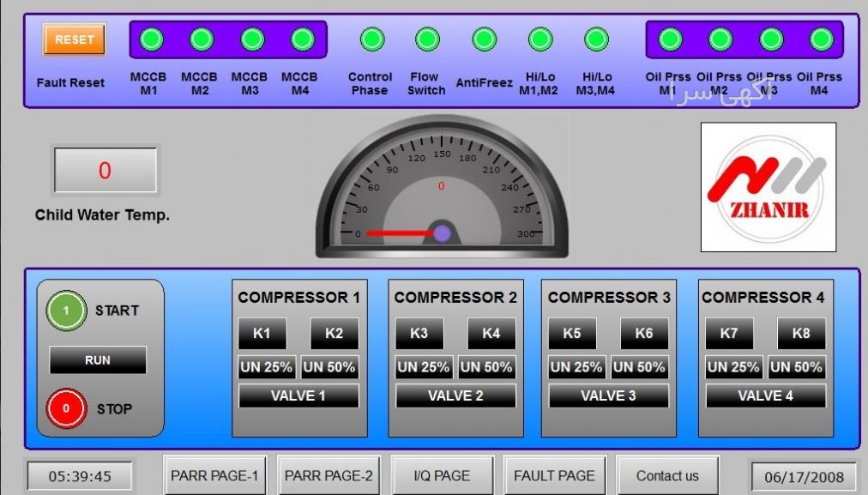
Task: Select UN 50% unloader for Compressor 4
Action: pos(797,367)
